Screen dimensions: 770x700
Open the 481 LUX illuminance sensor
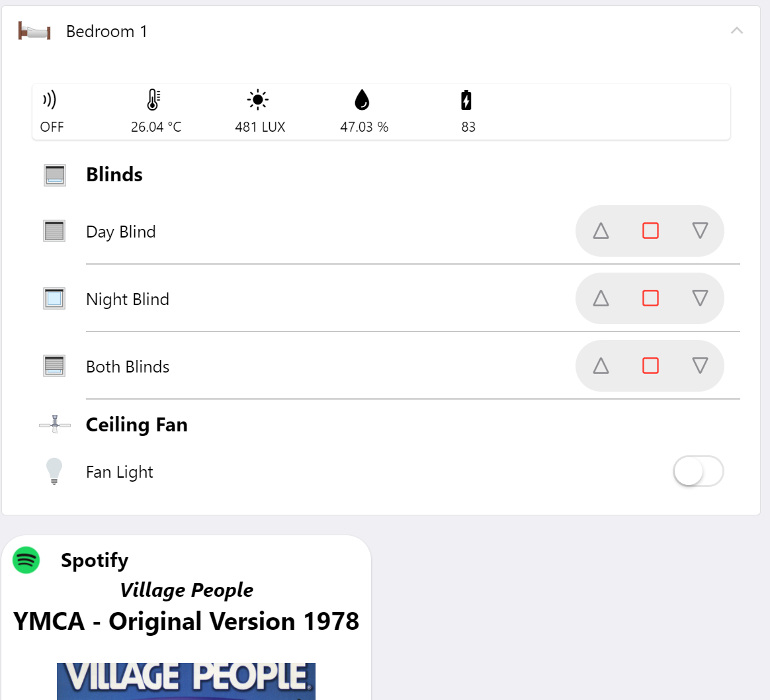coord(260,112)
